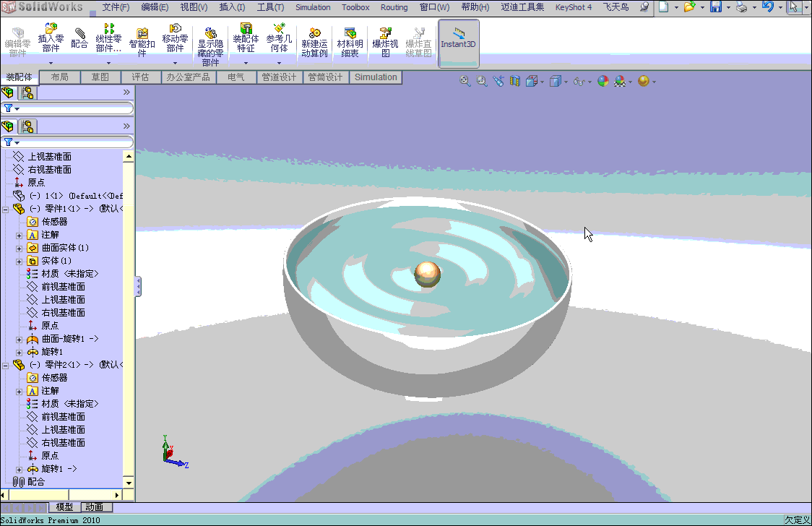The height and width of the screenshot is (526, 812).
Task: Switch to the 管道设计 tab
Action: pos(279,77)
